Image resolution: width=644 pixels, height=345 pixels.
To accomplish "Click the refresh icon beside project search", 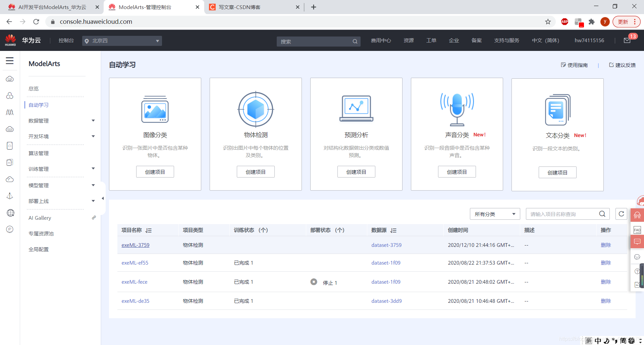I will coord(622,214).
